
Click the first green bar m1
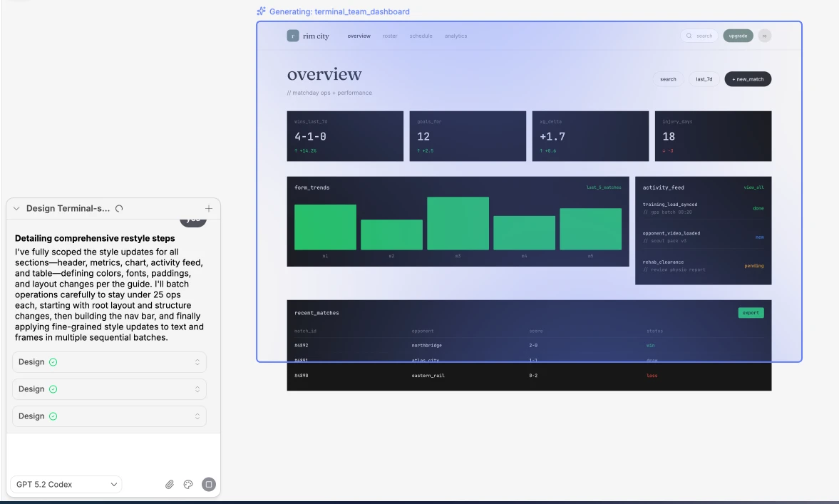point(325,227)
